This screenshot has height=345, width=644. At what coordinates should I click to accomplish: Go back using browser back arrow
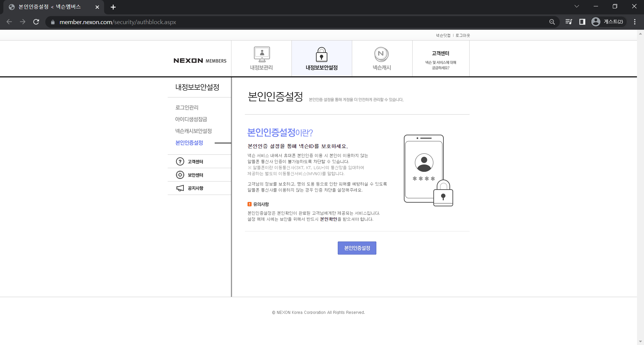coord(9,22)
